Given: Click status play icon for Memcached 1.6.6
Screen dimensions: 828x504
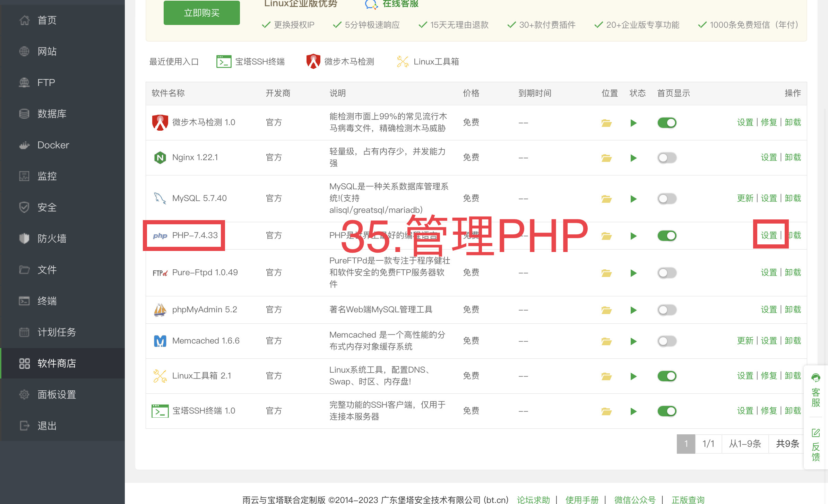Looking at the screenshot, I should pos(633,341).
